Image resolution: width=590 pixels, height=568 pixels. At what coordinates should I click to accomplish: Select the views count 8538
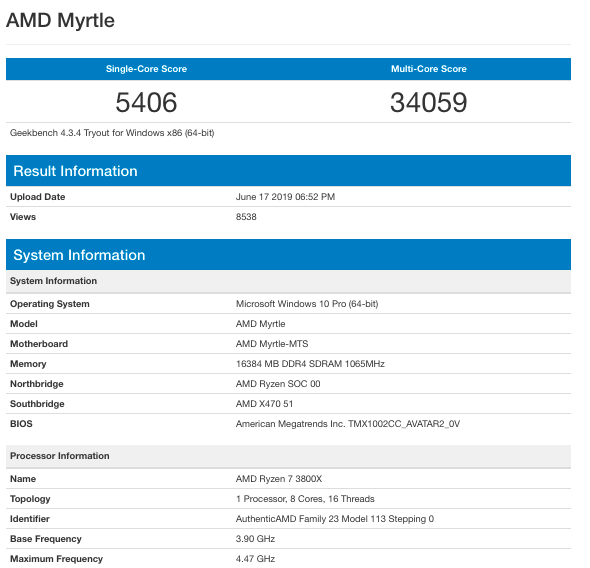coord(246,217)
